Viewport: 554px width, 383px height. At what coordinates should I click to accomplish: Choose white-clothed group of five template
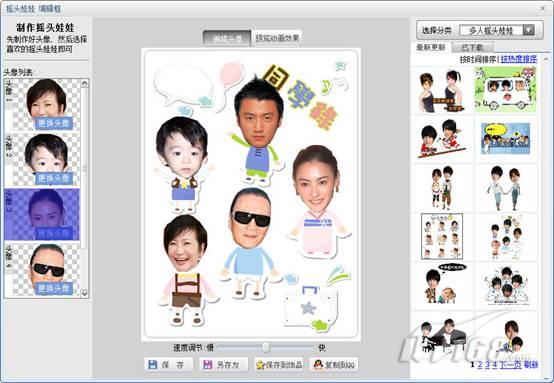coord(507,286)
